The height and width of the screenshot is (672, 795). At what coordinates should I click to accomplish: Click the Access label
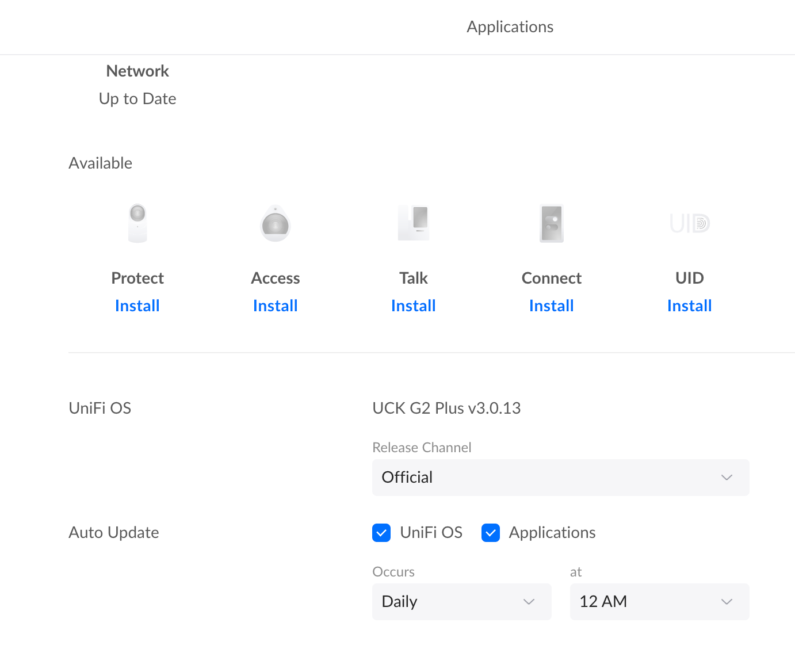coord(276,278)
